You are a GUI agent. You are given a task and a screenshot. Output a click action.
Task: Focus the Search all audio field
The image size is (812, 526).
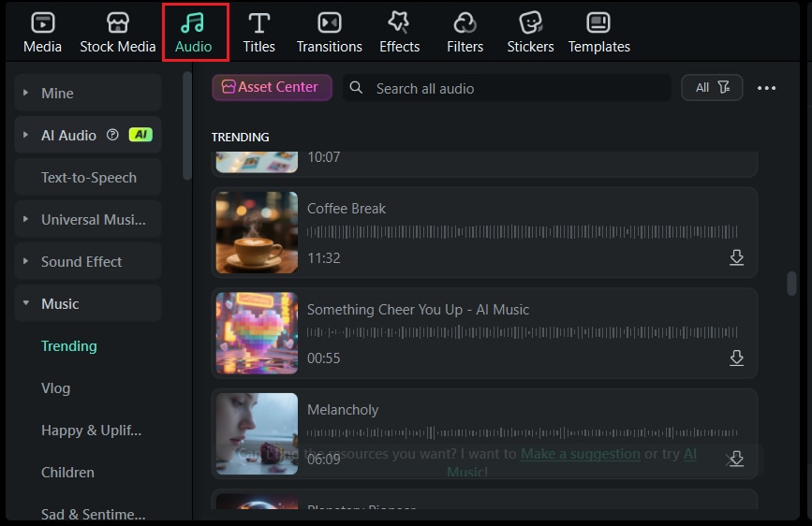[507, 88]
